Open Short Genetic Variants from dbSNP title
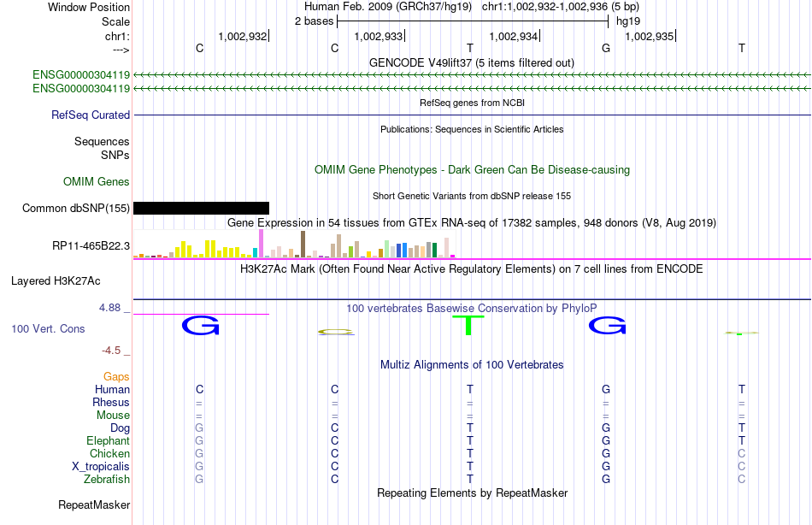The height and width of the screenshot is (525, 812). point(472,196)
